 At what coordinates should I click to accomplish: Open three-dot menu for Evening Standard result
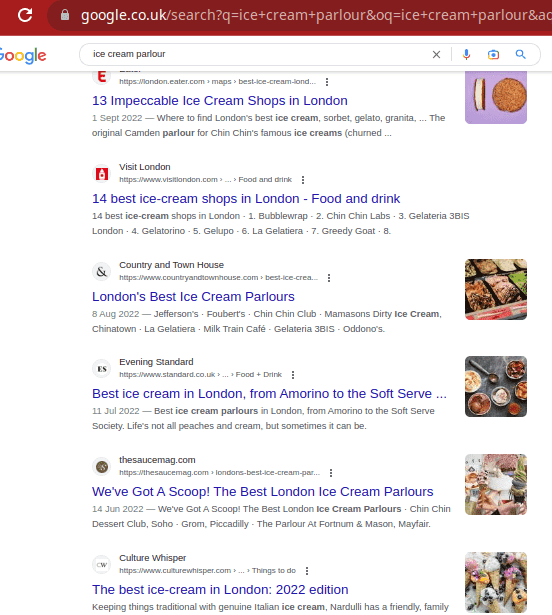(x=293, y=375)
